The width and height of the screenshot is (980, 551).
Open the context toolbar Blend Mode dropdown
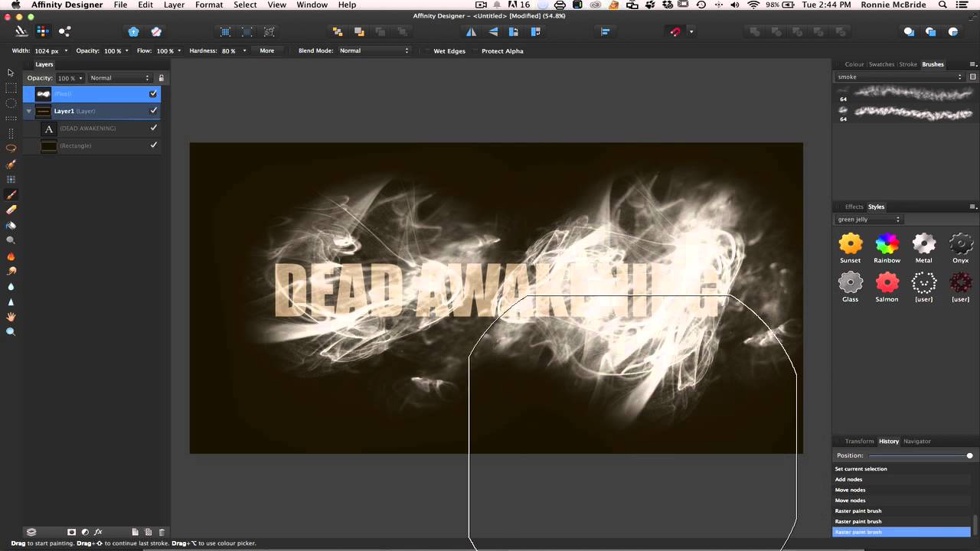(374, 51)
